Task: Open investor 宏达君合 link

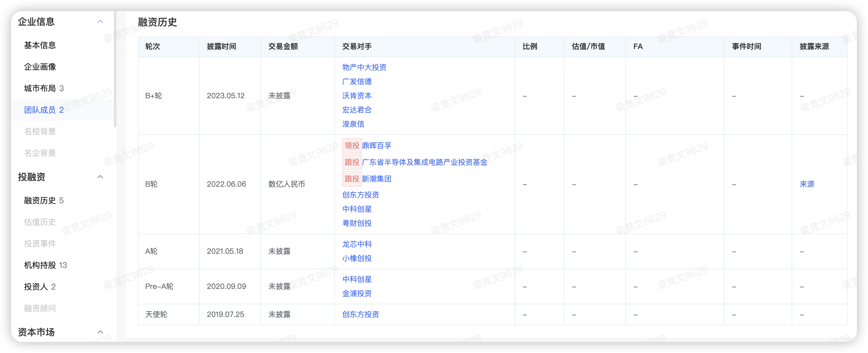Action: tap(357, 110)
